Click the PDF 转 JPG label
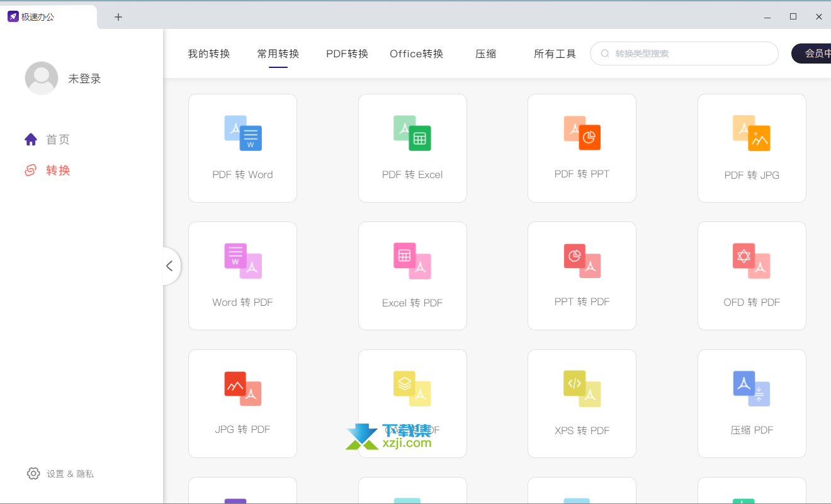 752,175
